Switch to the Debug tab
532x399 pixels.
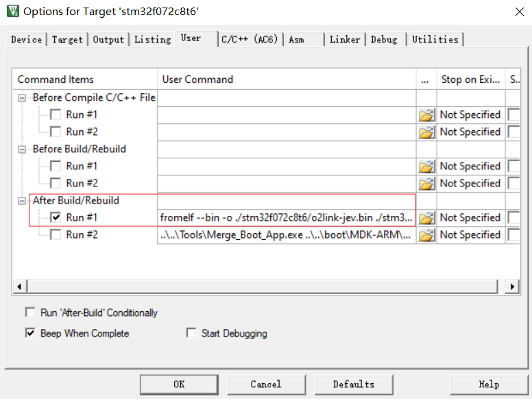coord(385,39)
